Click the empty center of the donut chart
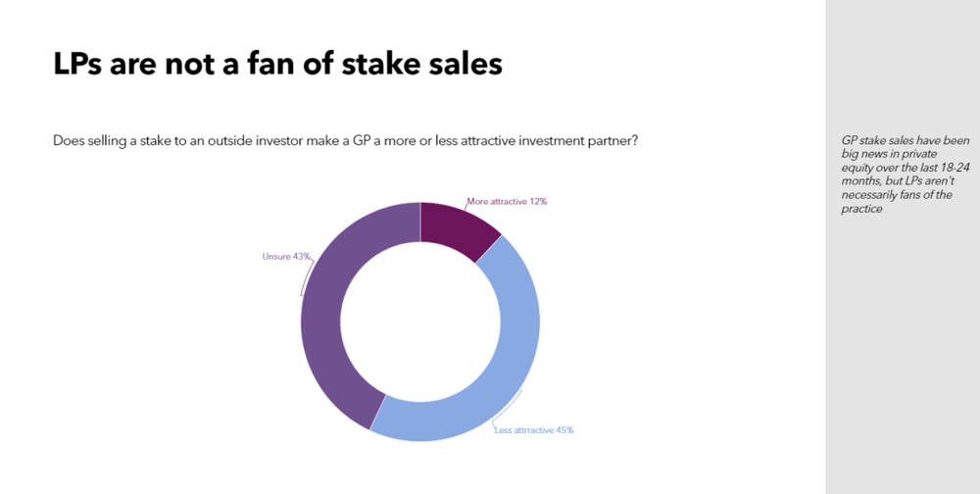 420,321
